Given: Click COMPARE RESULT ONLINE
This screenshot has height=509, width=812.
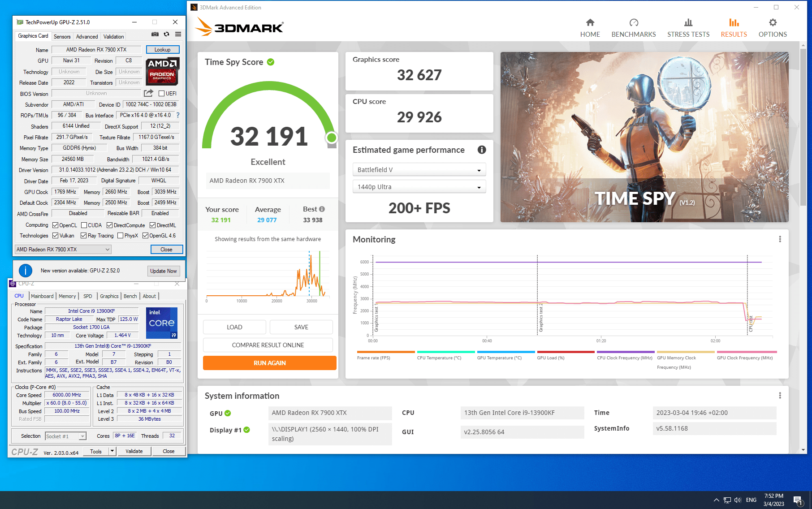Looking at the screenshot, I should (268, 345).
